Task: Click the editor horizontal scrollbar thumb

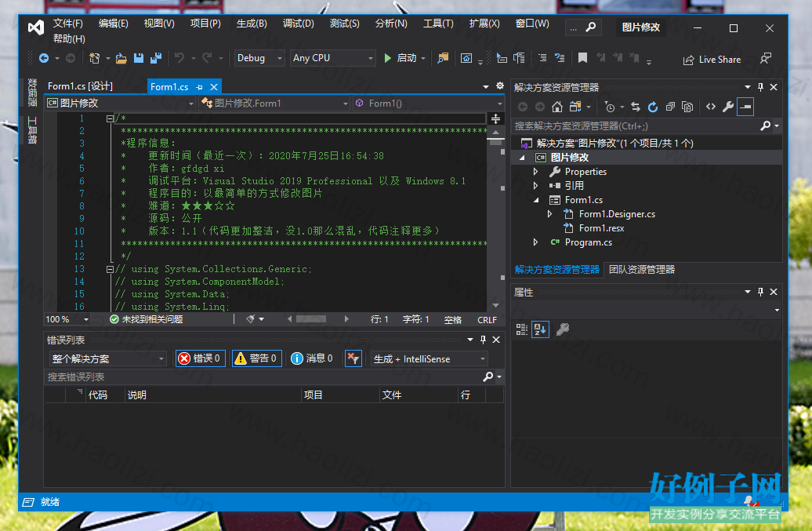Action: pos(311,319)
